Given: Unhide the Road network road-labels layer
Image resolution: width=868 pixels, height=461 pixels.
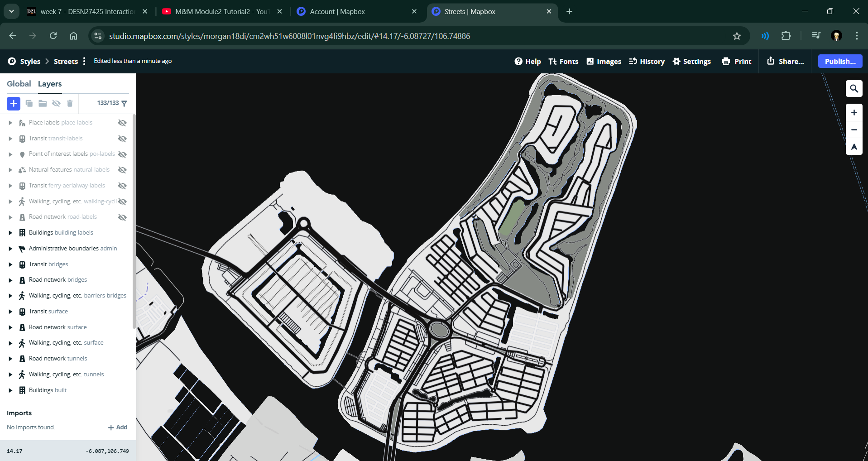Looking at the screenshot, I should [122, 217].
